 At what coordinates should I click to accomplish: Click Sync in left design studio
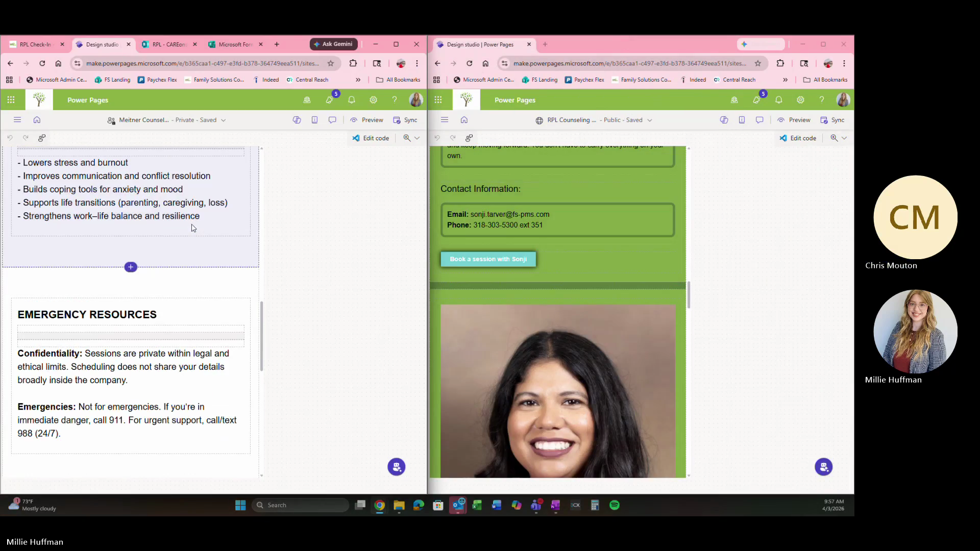click(405, 120)
